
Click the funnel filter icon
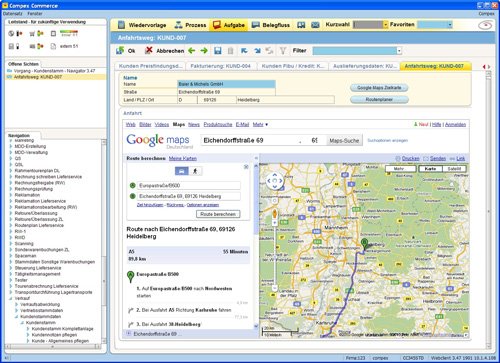click(x=283, y=51)
